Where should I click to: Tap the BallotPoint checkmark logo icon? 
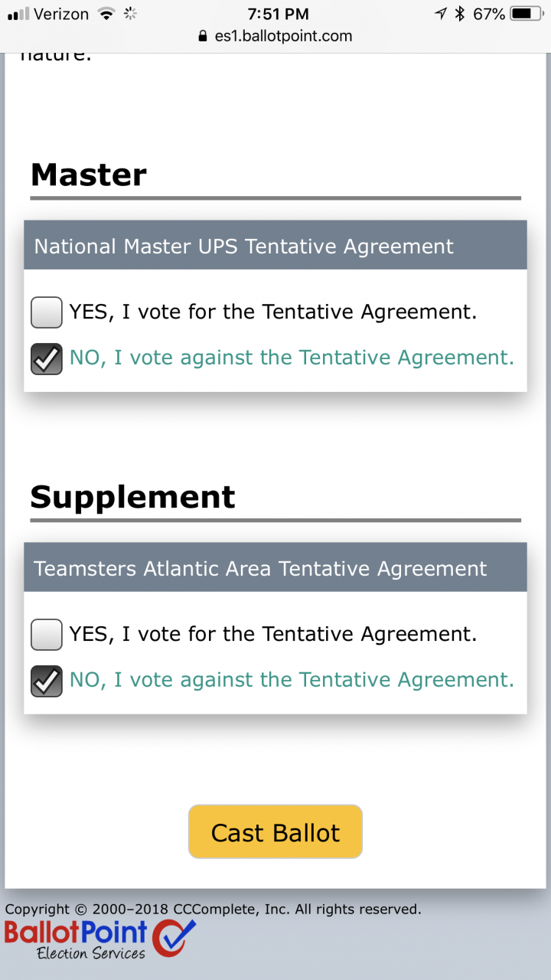(174, 938)
